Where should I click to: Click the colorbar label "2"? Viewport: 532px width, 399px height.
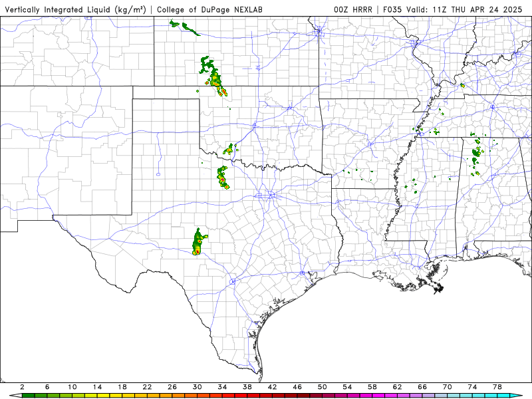click(22, 387)
